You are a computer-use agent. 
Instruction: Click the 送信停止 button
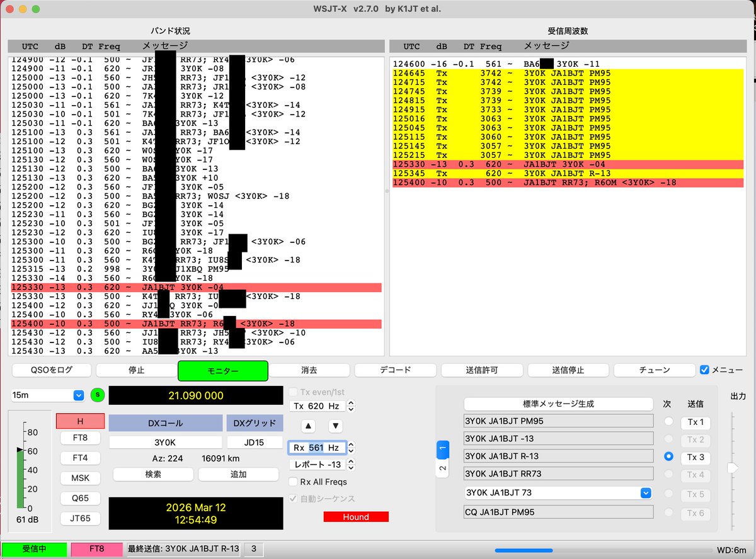tap(568, 370)
